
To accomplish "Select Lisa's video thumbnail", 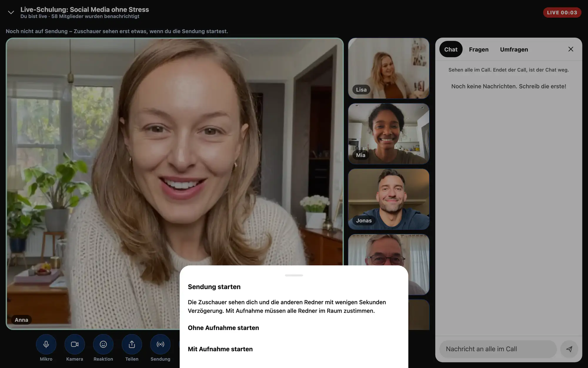I will 389,68.
